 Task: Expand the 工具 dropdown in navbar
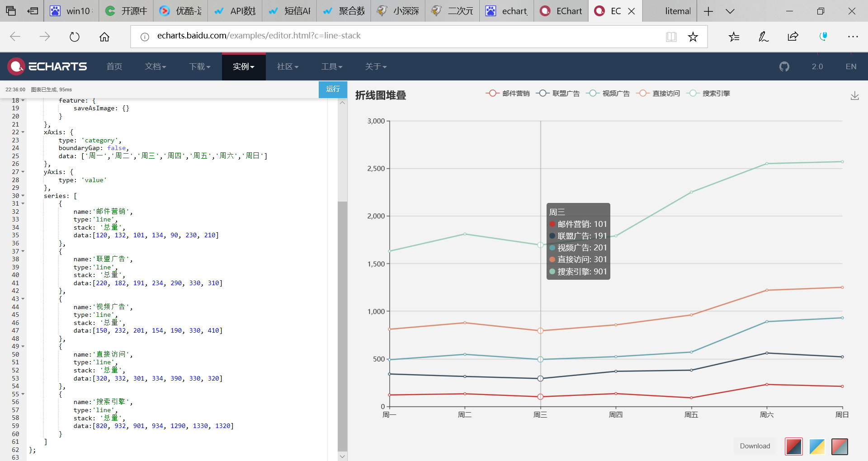(x=332, y=66)
